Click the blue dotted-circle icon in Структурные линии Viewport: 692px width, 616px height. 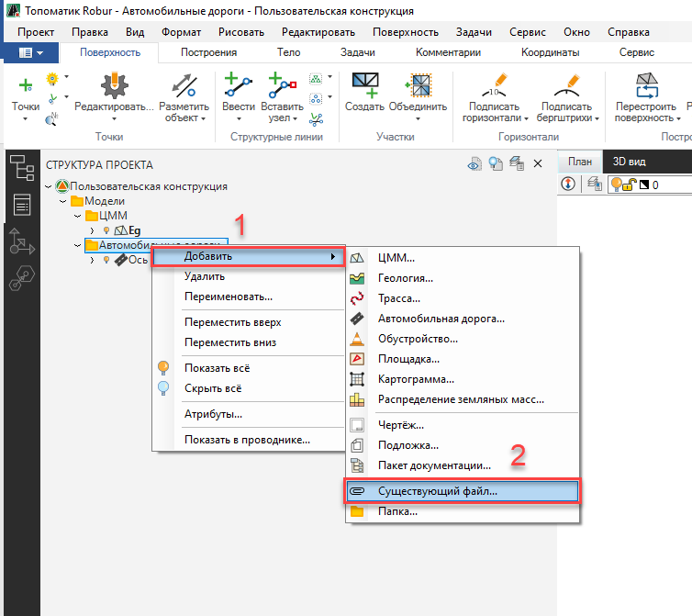pos(316,98)
